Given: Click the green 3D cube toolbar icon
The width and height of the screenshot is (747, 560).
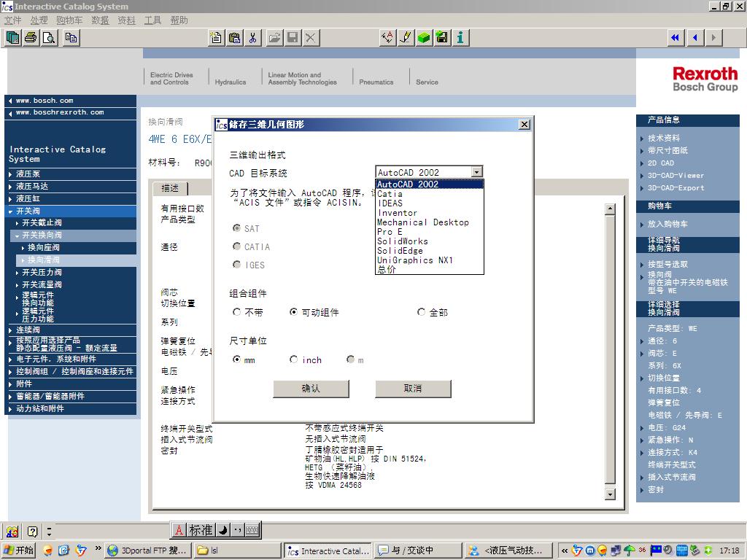Looking at the screenshot, I should (424, 38).
